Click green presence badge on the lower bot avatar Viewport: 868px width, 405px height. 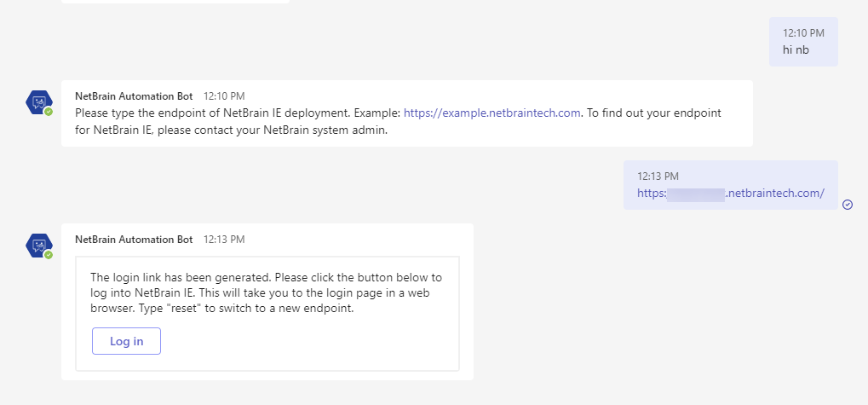49,255
